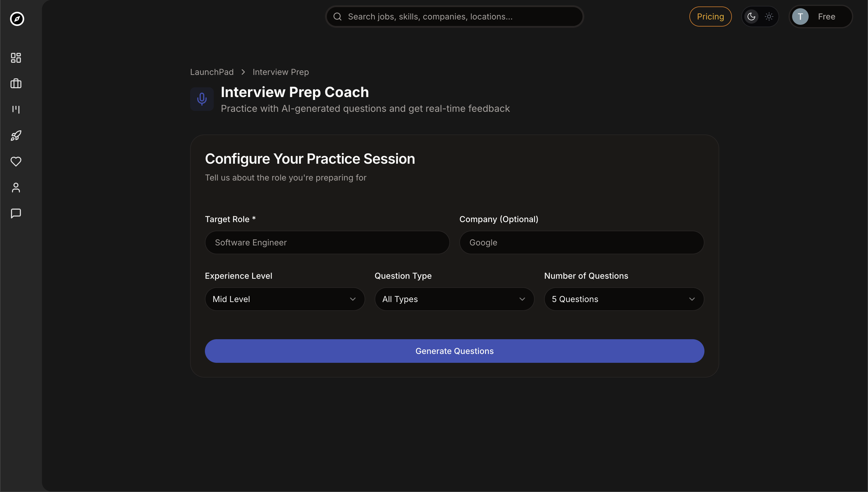This screenshot has width=868, height=492.
Task: Click the Target Role input field
Action: tap(327, 242)
